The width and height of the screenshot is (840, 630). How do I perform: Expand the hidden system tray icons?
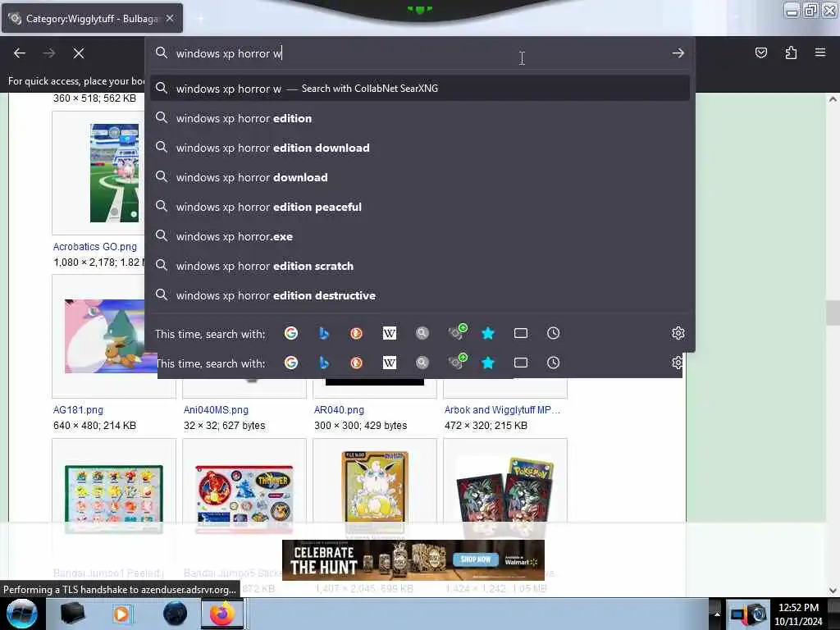tap(717, 614)
